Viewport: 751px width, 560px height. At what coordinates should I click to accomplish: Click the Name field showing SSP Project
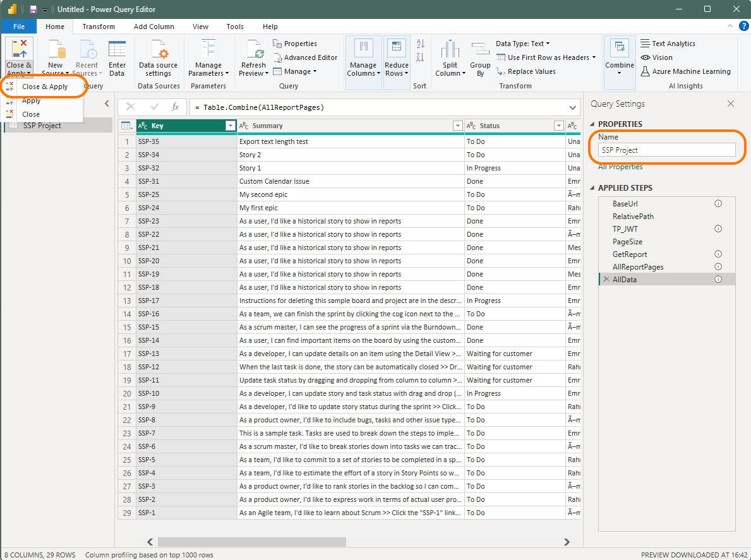tap(666, 150)
